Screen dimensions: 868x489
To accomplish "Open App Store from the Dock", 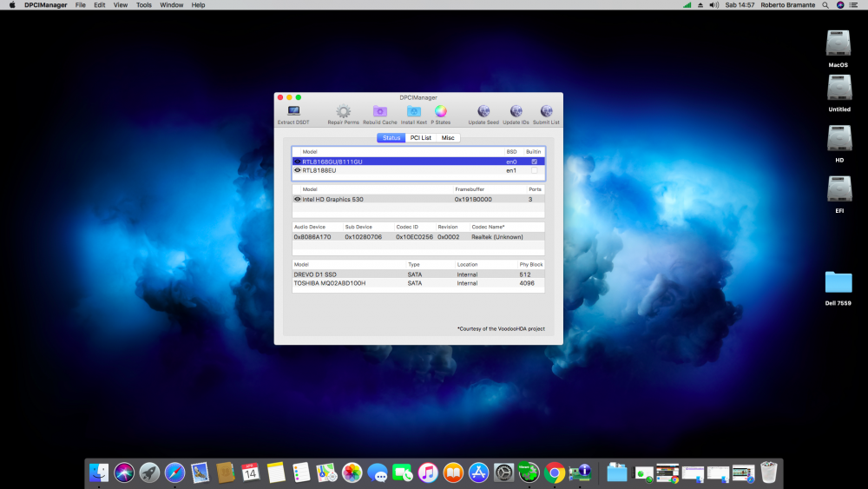I will click(x=478, y=473).
